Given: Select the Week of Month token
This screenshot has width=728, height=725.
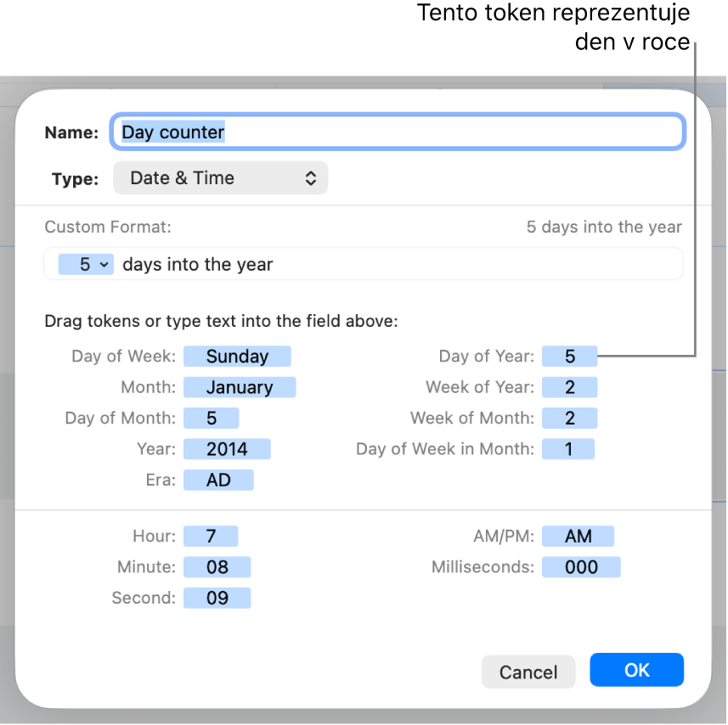Looking at the screenshot, I should [570, 418].
